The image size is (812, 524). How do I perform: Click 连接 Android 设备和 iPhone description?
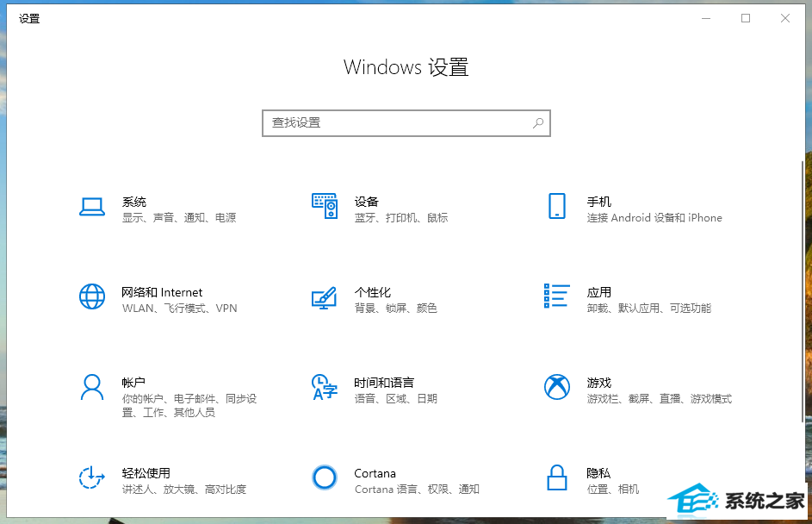click(x=654, y=218)
